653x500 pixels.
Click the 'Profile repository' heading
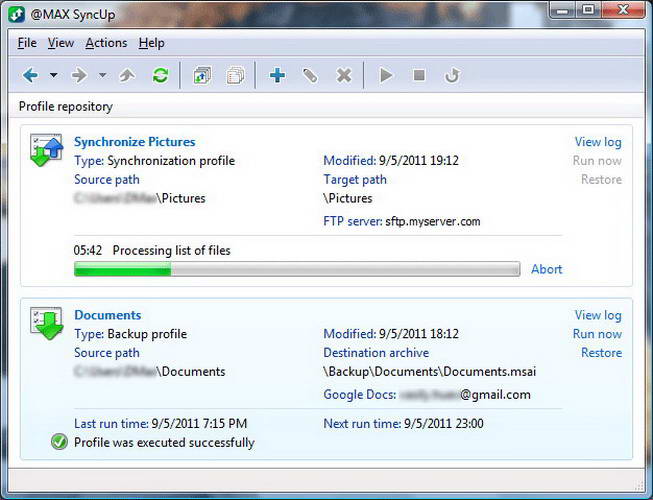(66, 107)
